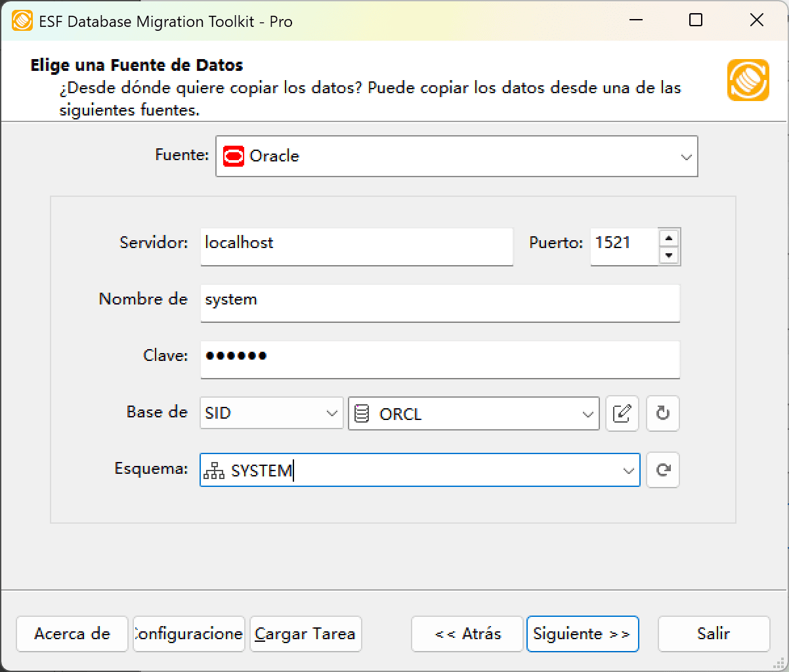Open the ORCL database dropdown list
The width and height of the screenshot is (789, 672).
587,413
